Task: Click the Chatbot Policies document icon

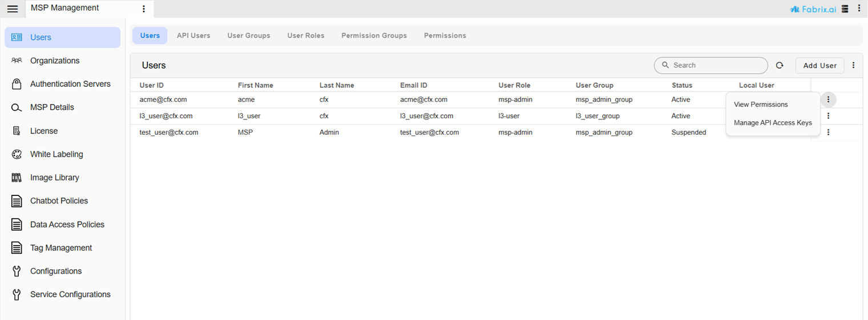Action: (17, 201)
